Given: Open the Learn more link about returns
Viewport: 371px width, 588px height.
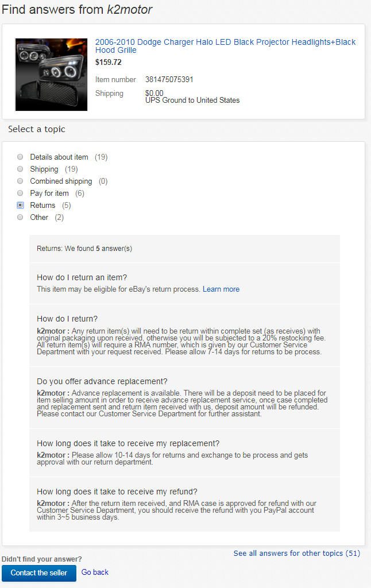Looking at the screenshot, I should tap(221, 289).
